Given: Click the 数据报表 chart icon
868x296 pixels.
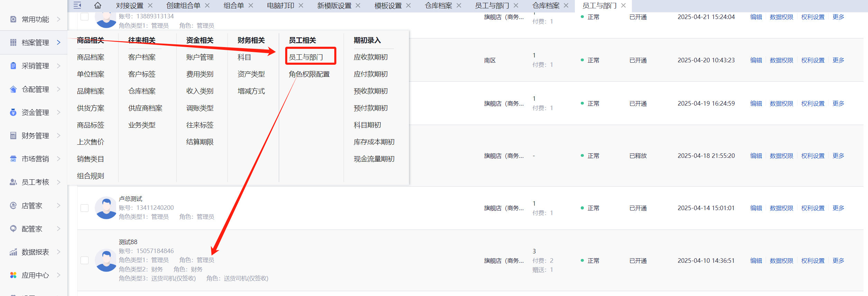Looking at the screenshot, I should 13,252.
